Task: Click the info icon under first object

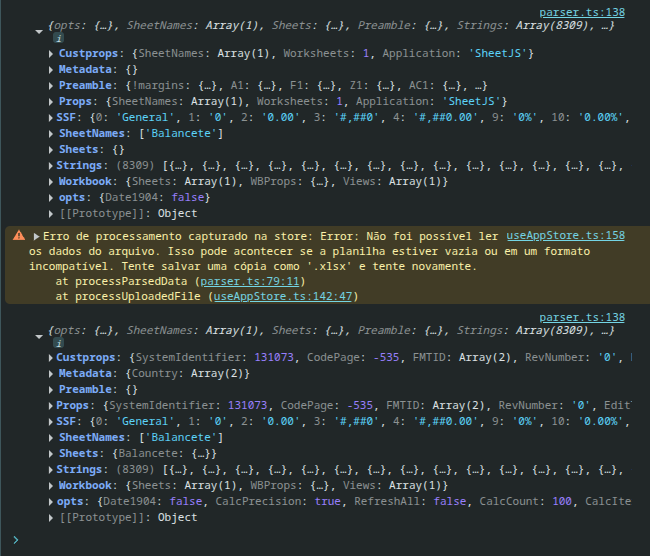Action: tap(58, 39)
